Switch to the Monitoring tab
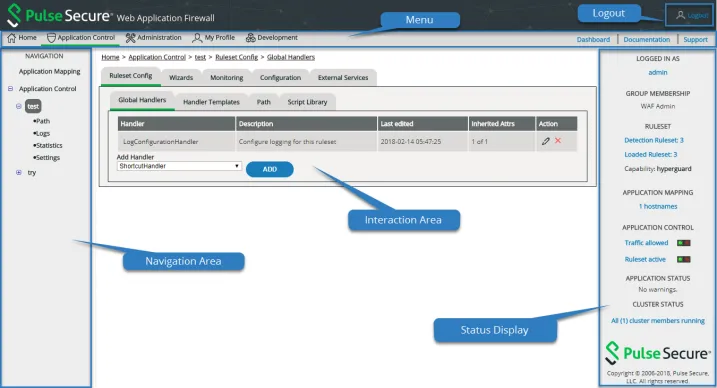Screen dimensions: 717x388 tap(227, 78)
